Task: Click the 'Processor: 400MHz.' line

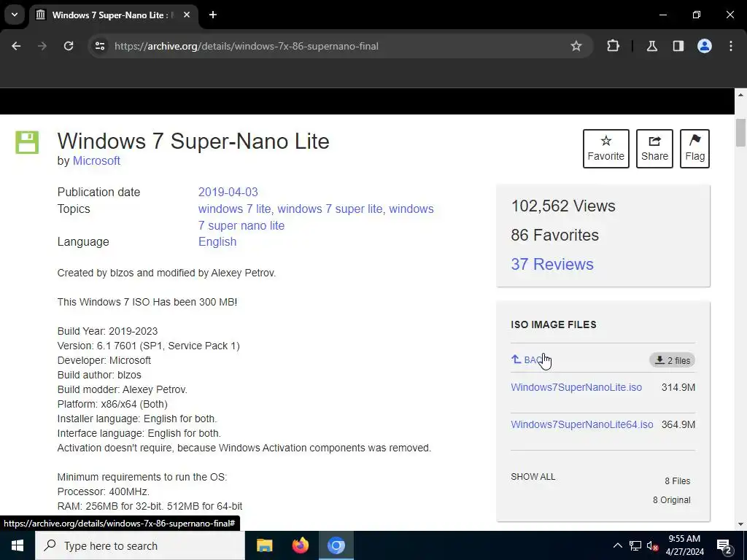Action: (x=104, y=491)
